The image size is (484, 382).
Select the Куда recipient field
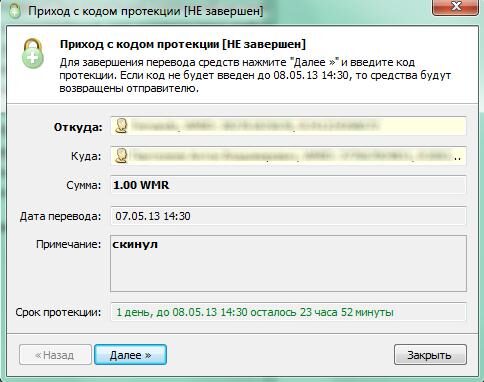(x=288, y=156)
